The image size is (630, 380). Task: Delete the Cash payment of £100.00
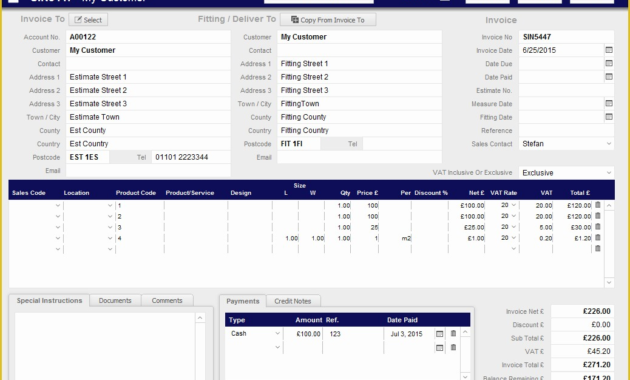click(x=453, y=333)
